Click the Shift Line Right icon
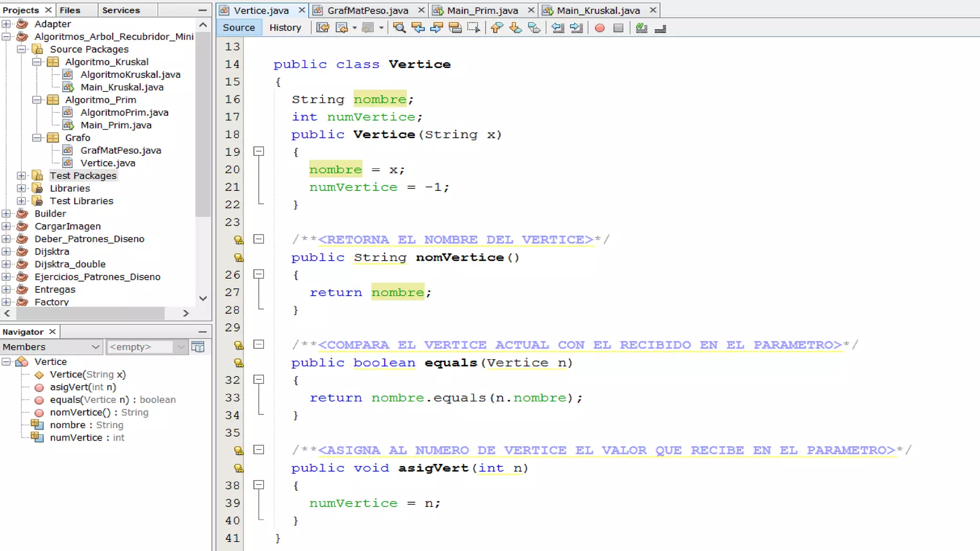The height and width of the screenshot is (551, 980). [576, 28]
